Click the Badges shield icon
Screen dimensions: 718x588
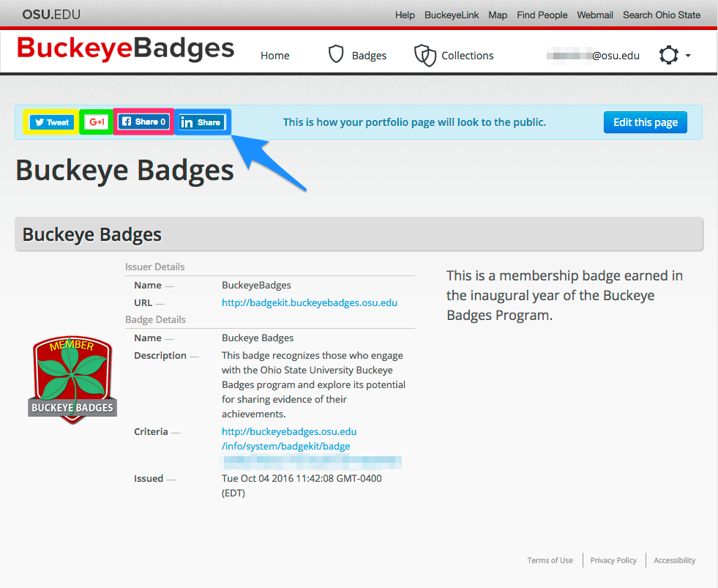pos(336,54)
